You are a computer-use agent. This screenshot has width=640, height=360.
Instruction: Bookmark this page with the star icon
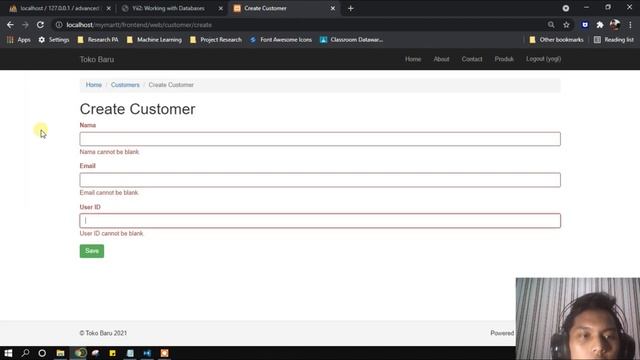[566, 25]
